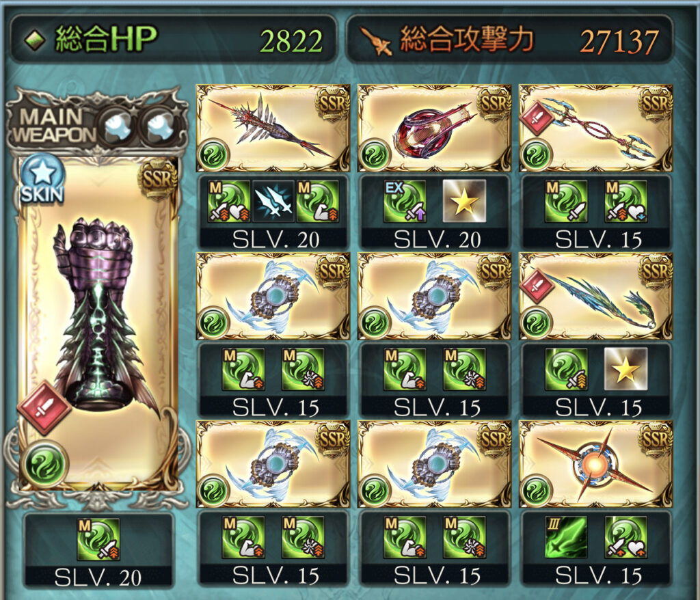
Task: Tap the gold star icon under the shield
Action: point(464,202)
